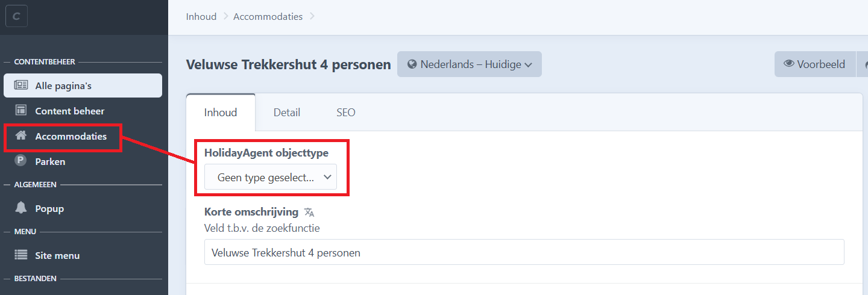This screenshot has height=295, width=868.
Task: Click the layout icon beside Content beheer
Action: pyautogui.click(x=21, y=111)
